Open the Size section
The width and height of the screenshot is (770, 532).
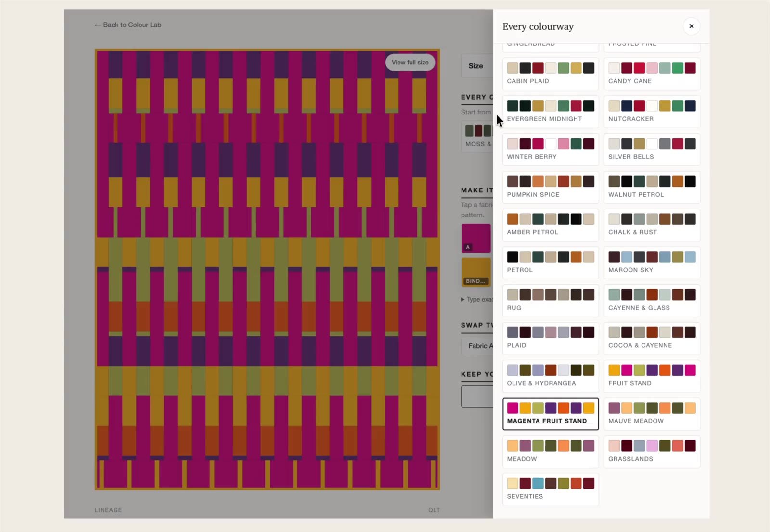pos(477,66)
